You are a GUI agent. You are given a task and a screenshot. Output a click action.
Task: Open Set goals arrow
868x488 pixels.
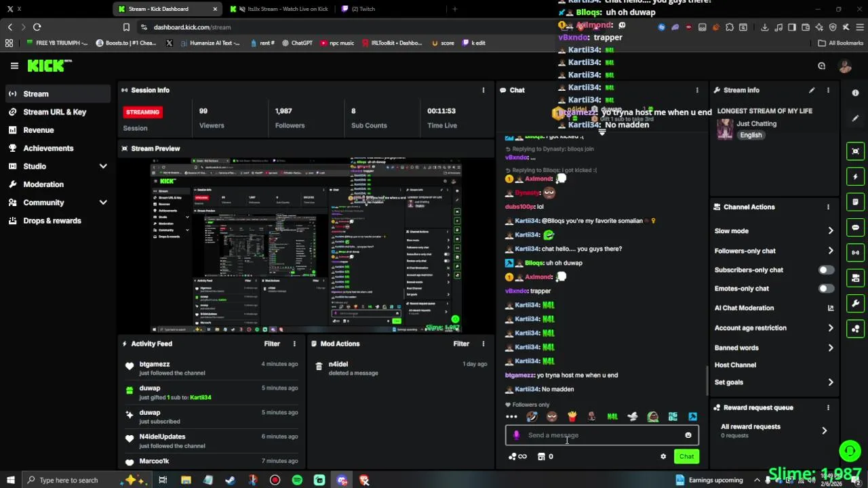point(831,382)
